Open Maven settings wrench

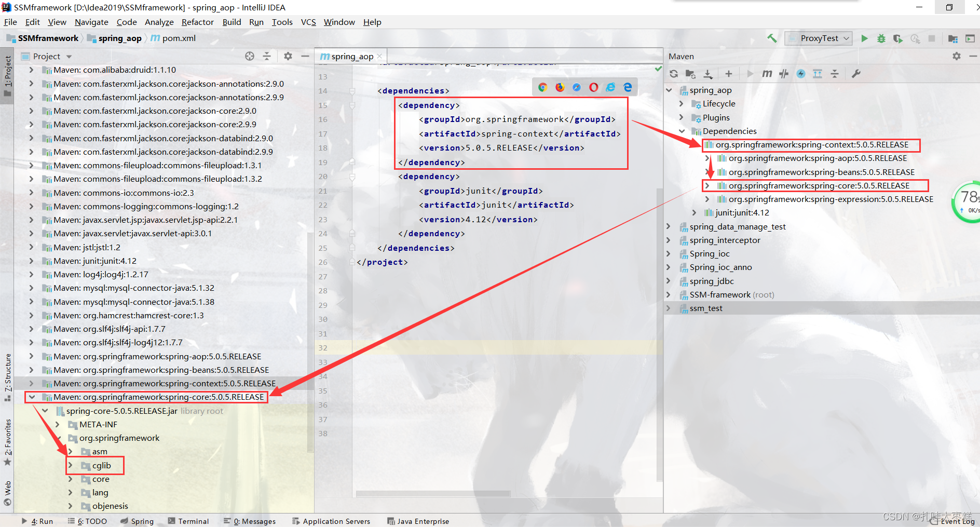[856, 74]
